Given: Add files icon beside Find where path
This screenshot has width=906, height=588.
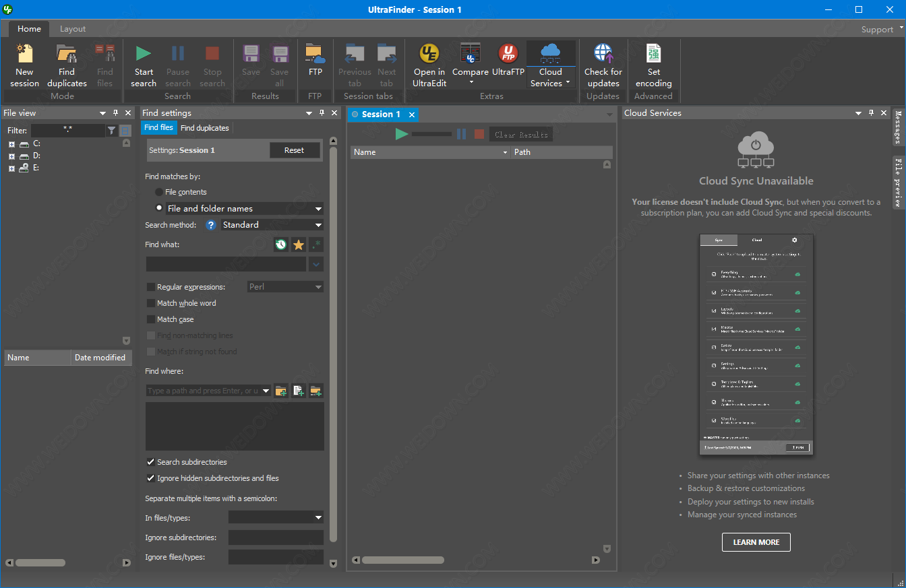Looking at the screenshot, I should (299, 391).
